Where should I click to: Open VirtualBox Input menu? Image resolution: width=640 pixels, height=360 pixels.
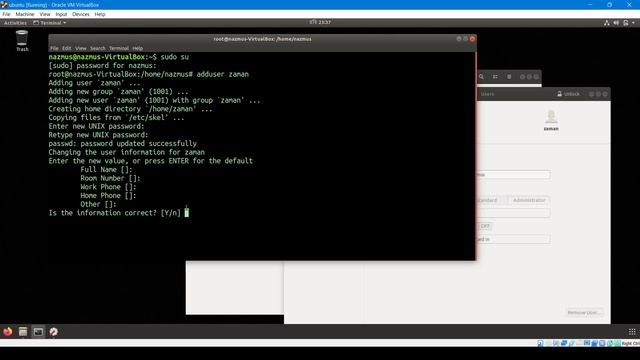[x=61, y=14]
